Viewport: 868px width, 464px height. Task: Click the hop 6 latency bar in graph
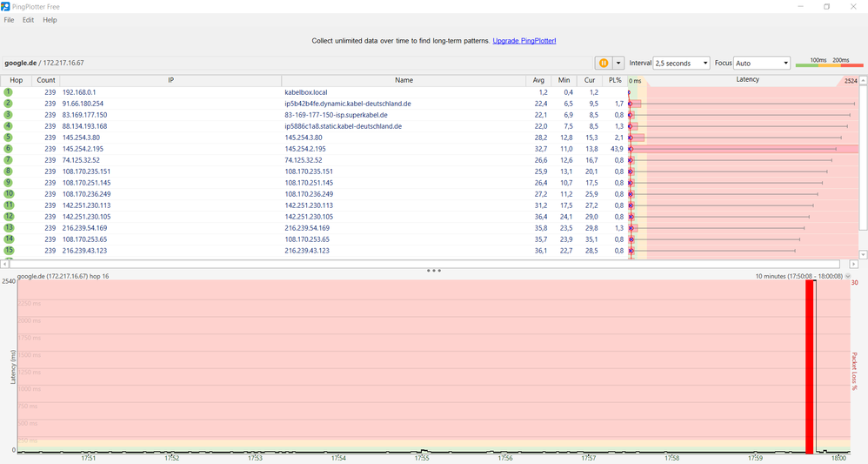(x=744, y=149)
